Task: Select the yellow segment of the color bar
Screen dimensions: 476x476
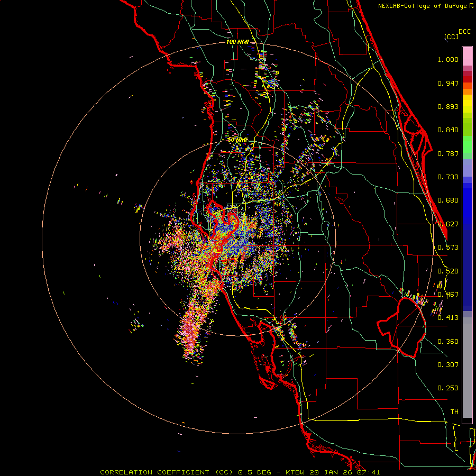Action: coord(467,104)
